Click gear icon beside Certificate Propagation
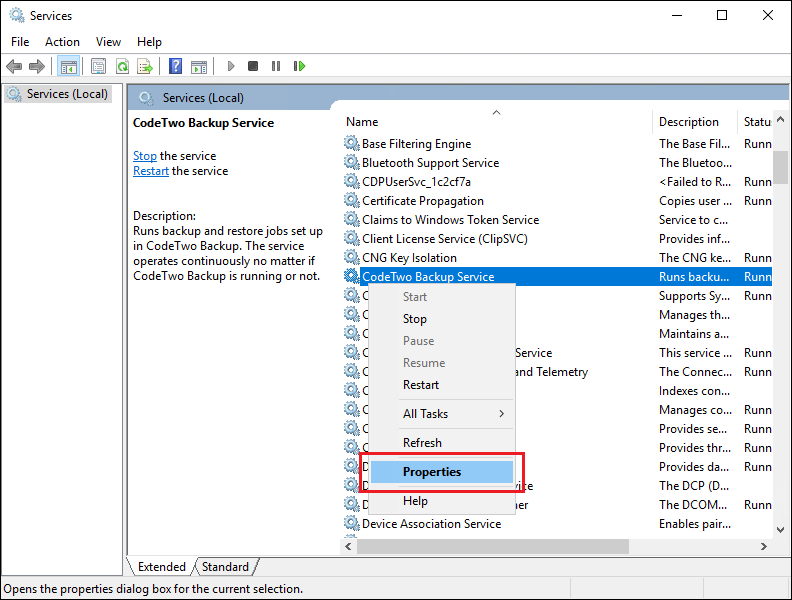The height and width of the screenshot is (600, 792). click(352, 200)
